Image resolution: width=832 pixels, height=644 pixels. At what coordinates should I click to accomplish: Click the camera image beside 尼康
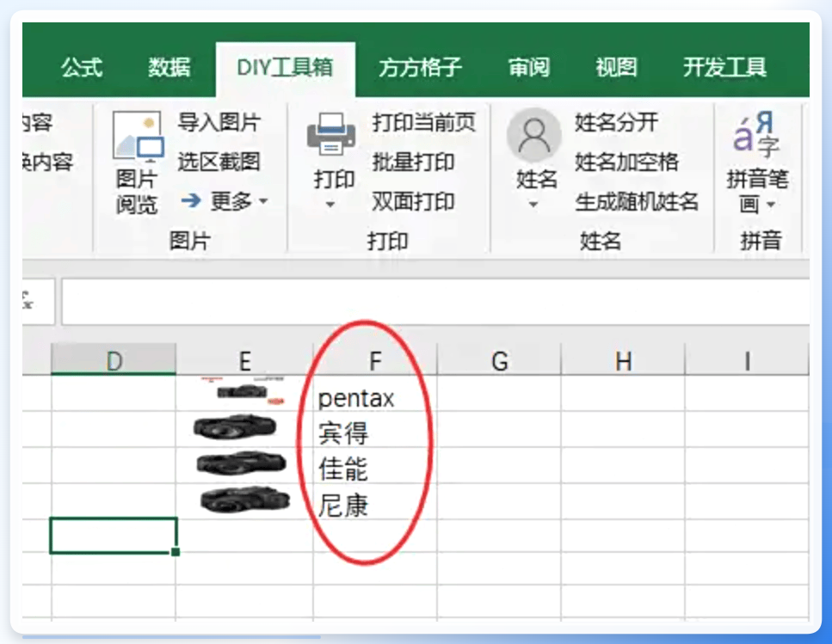click(x=245, y=500)
